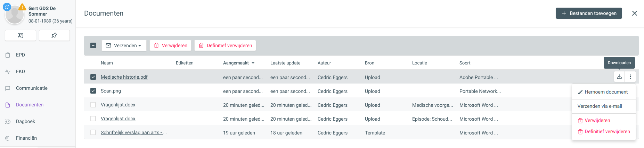Expand the Verzenden dropdown
Viewport: 644px width, 148px height.
coord(124,45)
